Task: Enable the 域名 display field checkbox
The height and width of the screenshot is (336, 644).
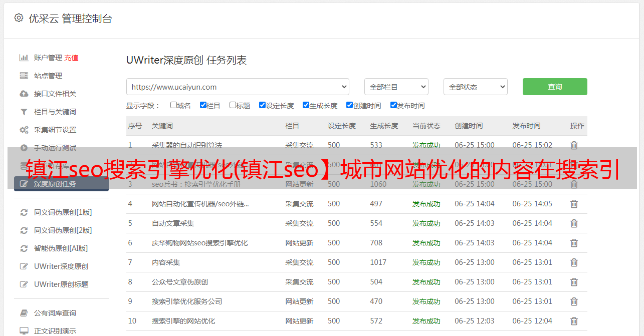Action: tap(173, 105)
